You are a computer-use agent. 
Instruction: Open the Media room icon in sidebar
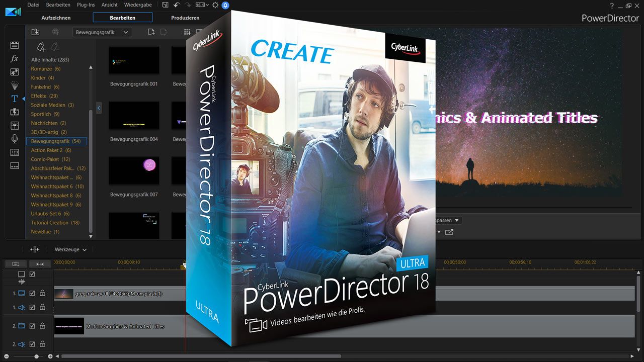point(15,45)
